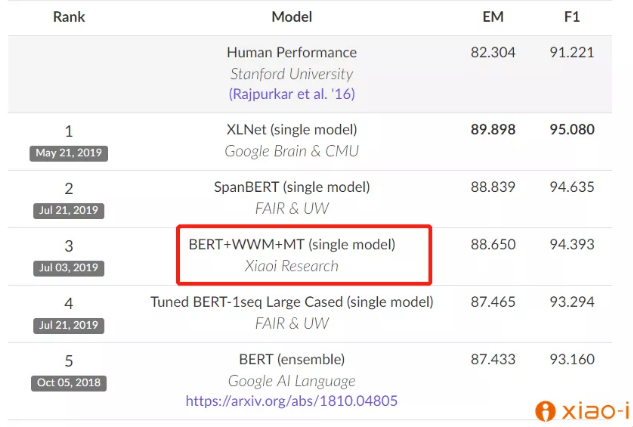Select the BERT (ensemble) entry
The height and width of the screenshot is (427, 633).
click(x=292, y=359)
